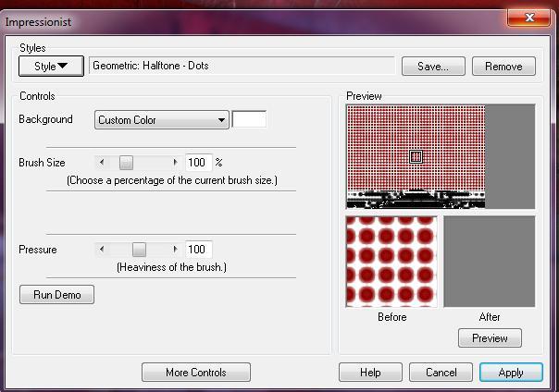Click the Brush Size percentage value field
The height and width of the screenshot is (392, 559).
[x=199, y=163]
